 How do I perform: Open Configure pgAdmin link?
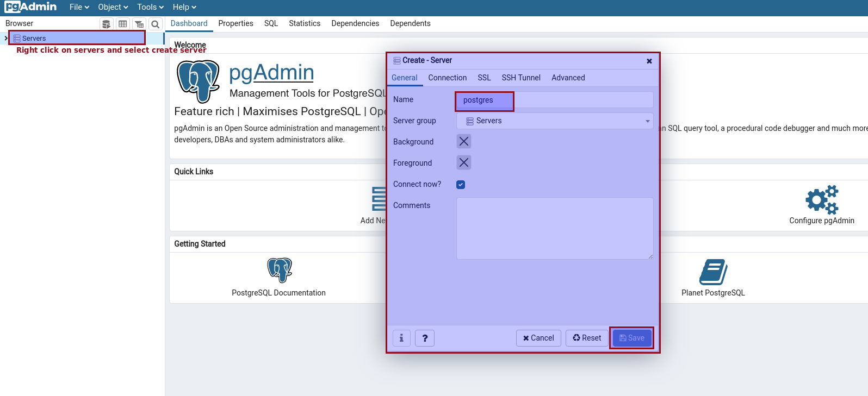[822, 221]
